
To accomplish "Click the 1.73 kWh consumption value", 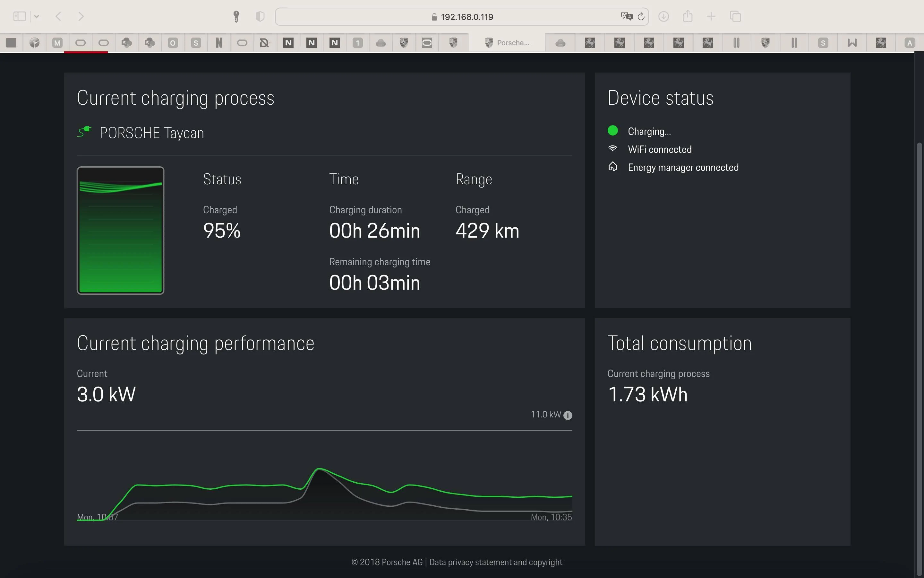I will coord(647,394).
